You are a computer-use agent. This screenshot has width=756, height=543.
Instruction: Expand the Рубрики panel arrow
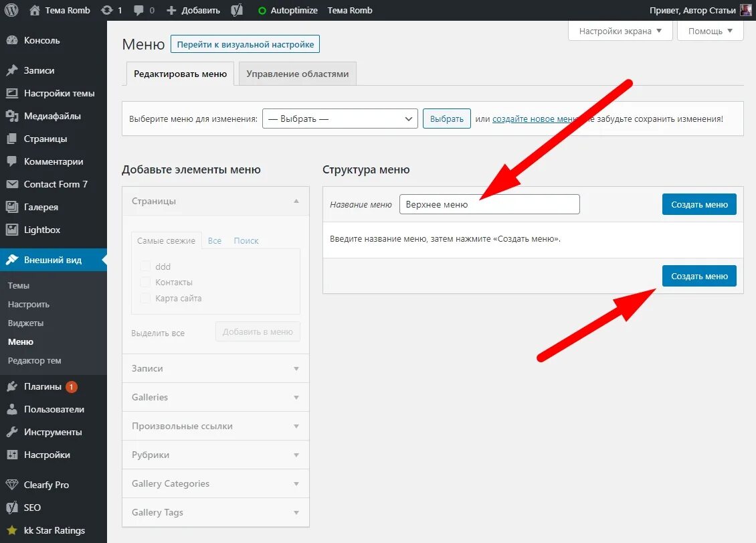click(296, 455)
